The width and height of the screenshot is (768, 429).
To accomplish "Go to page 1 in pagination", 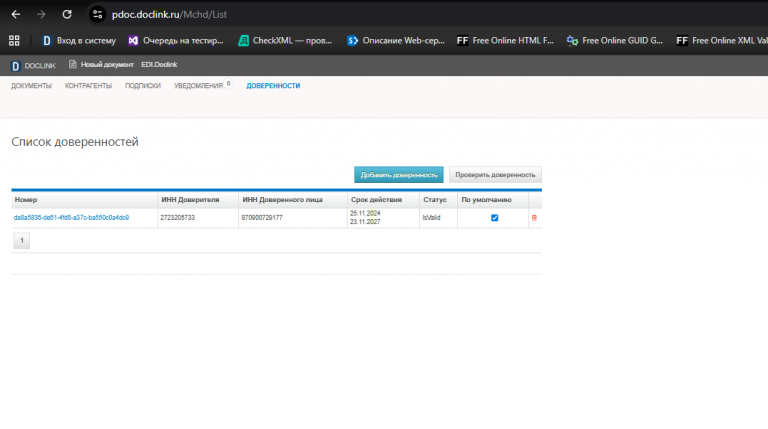I will coord(22,240).
